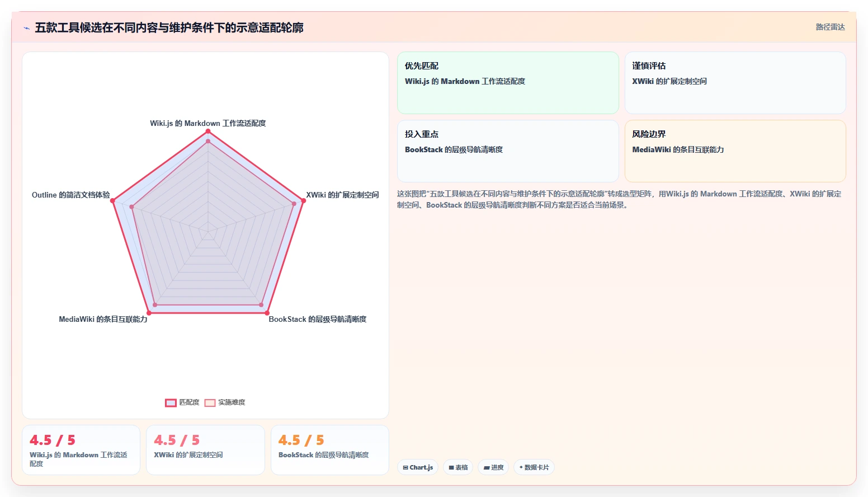Click the BookStack 4.5 / 5 stat card
This screenshot has width=868, height=497.
click(330, 450)
